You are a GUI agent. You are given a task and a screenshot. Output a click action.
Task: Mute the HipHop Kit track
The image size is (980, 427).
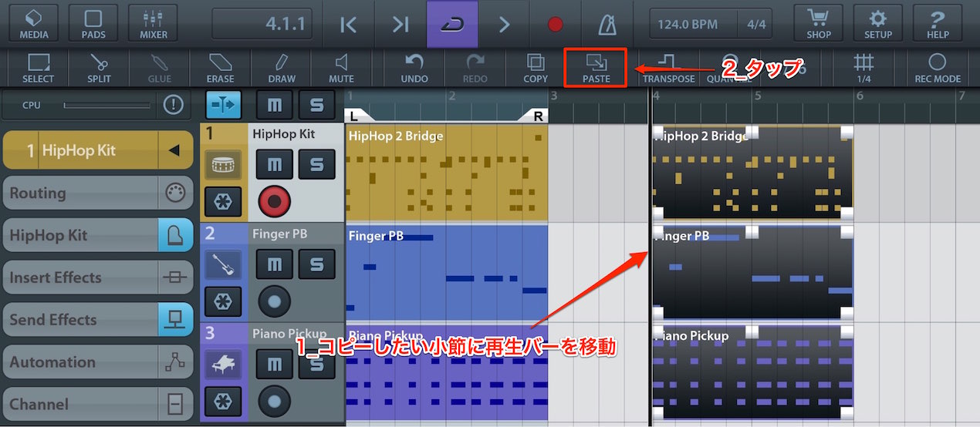coord(274,164)
